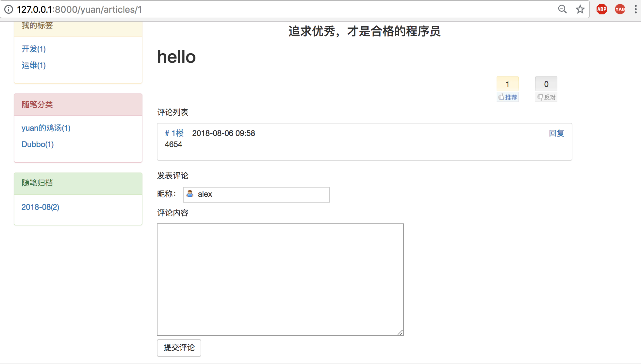Viewport: 641px width, 364px height.
Task: Click the search icon in address bar
Action: click(562, 8)
